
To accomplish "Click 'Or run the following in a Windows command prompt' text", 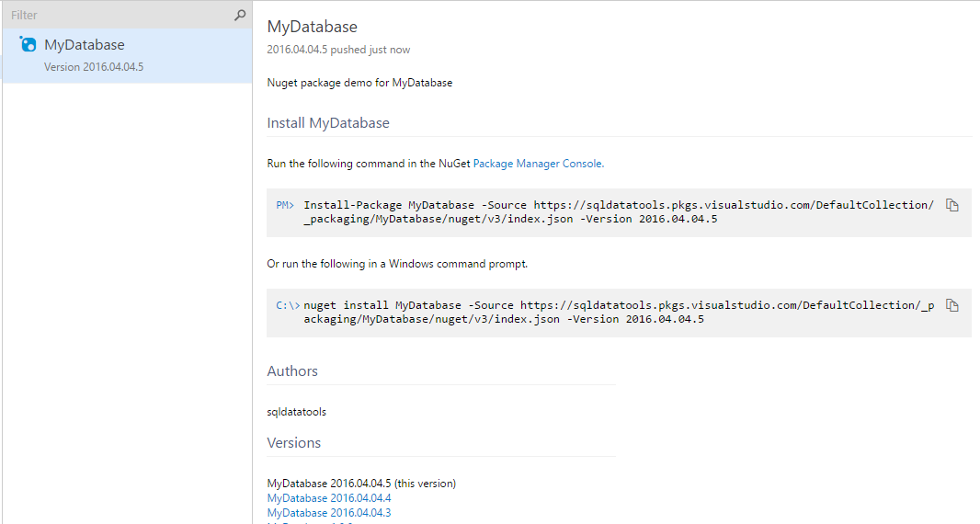I will [397, 264].
